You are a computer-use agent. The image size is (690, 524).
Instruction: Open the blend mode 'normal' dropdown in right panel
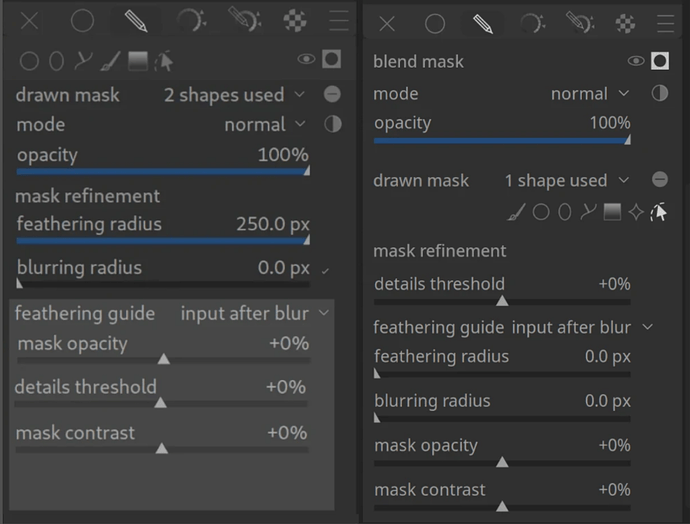coord(590,93)
